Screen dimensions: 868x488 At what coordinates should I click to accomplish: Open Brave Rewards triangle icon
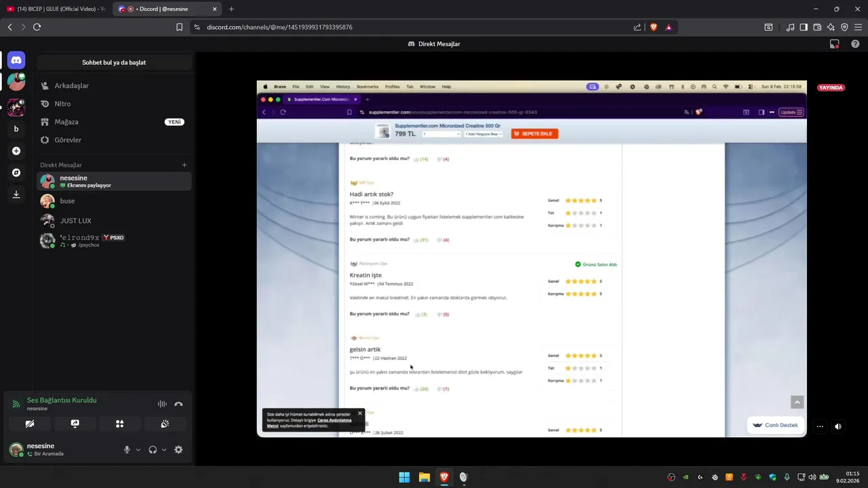[669, 27]
